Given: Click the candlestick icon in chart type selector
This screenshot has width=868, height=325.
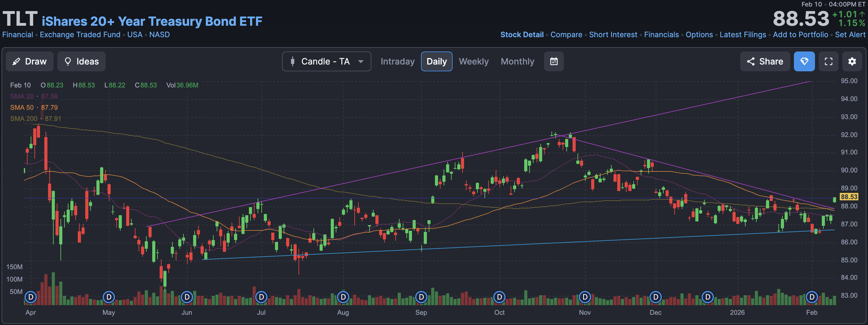Looking at the screenshot, I should 292,61.
